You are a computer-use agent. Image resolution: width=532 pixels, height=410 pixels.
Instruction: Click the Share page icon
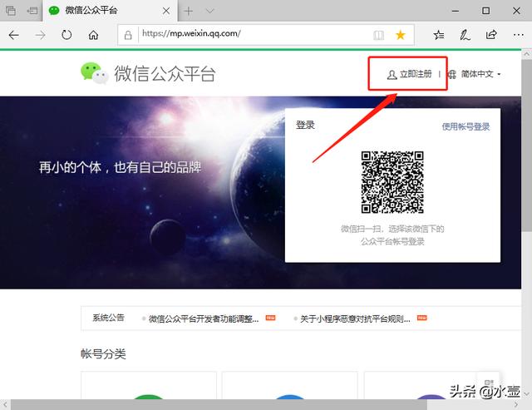click(x=491, y=35)
